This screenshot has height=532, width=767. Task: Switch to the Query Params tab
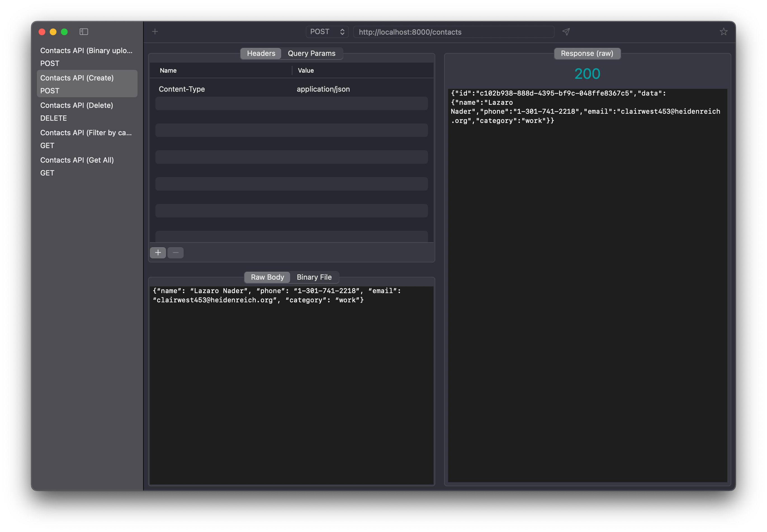311,53
